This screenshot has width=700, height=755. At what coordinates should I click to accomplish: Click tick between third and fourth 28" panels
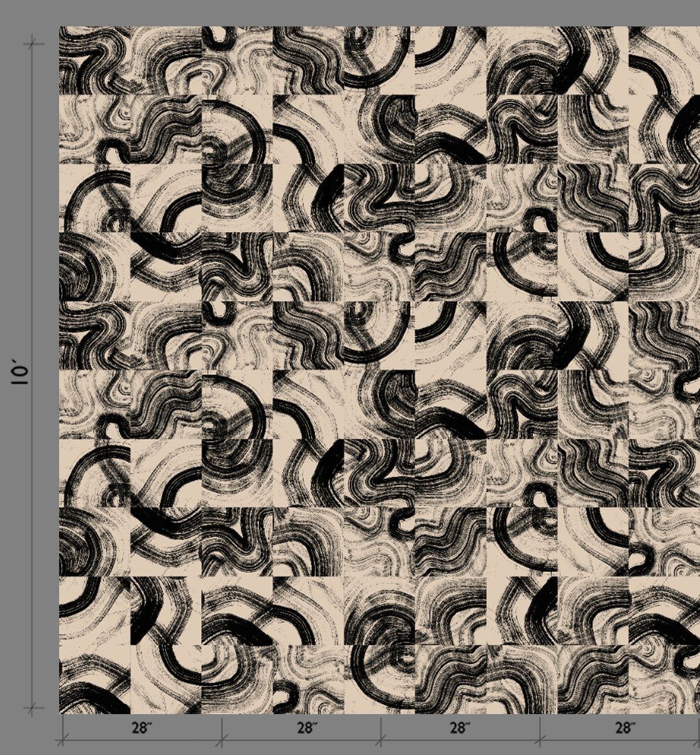tap(540, 740)
